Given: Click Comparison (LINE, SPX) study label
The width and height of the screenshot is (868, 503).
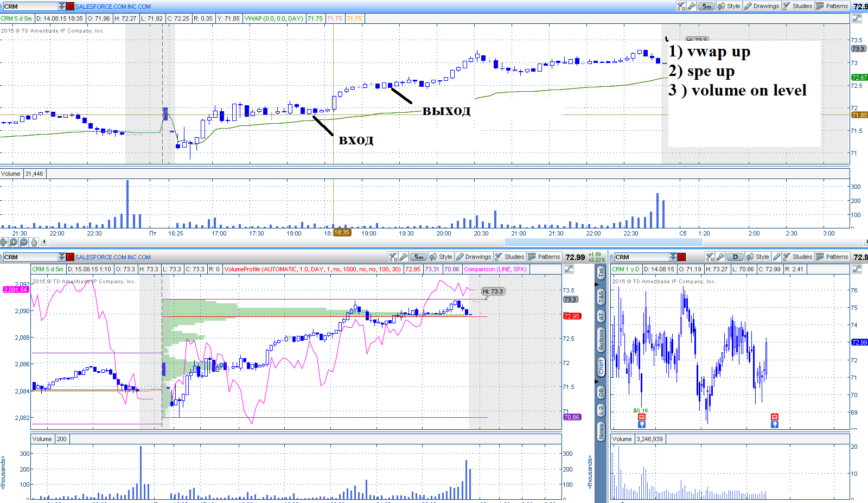Looking at the screenshot, I should (495, 269).
